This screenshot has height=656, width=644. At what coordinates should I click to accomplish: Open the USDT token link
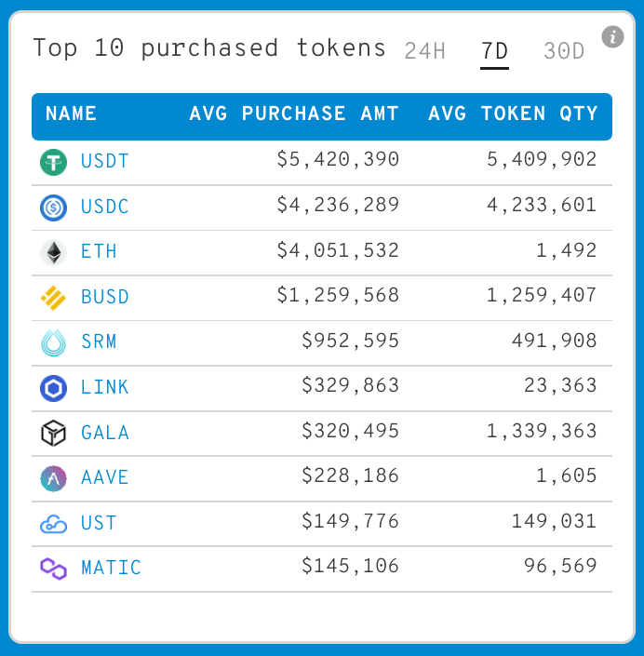click(x=104, y=161)
